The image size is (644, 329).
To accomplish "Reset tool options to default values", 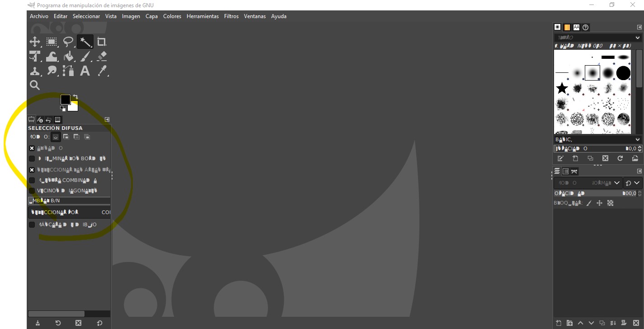I will [99, 323].
